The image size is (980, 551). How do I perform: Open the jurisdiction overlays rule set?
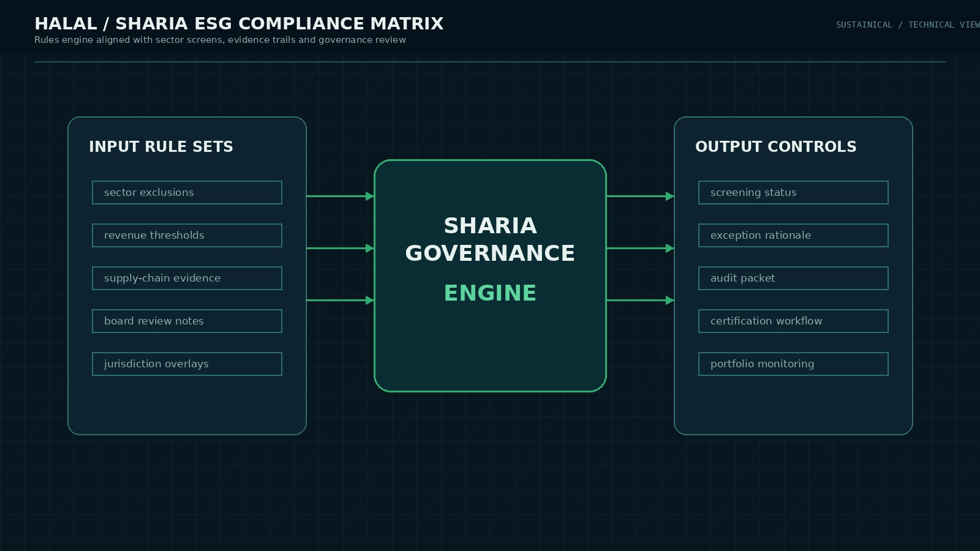click(x=187, y=364)
